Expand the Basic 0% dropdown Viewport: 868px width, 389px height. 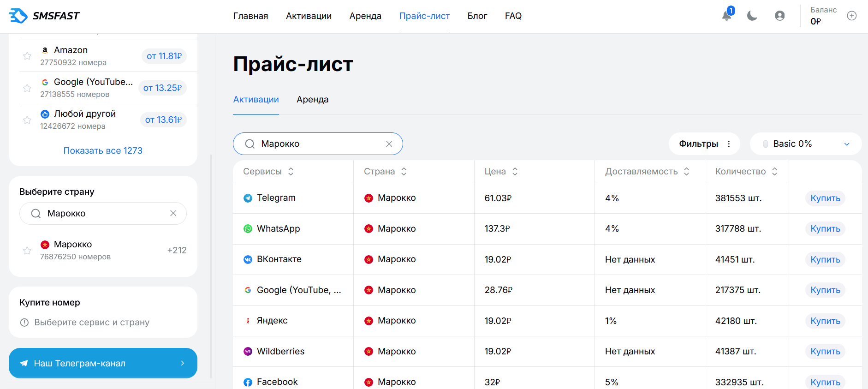[806, 144]
